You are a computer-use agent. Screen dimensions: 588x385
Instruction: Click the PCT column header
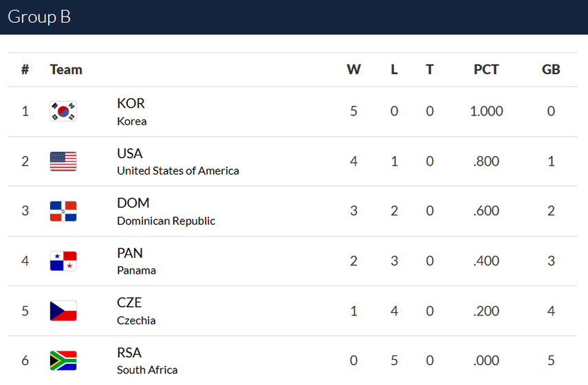pyautogui.click(x=486, y=69)
